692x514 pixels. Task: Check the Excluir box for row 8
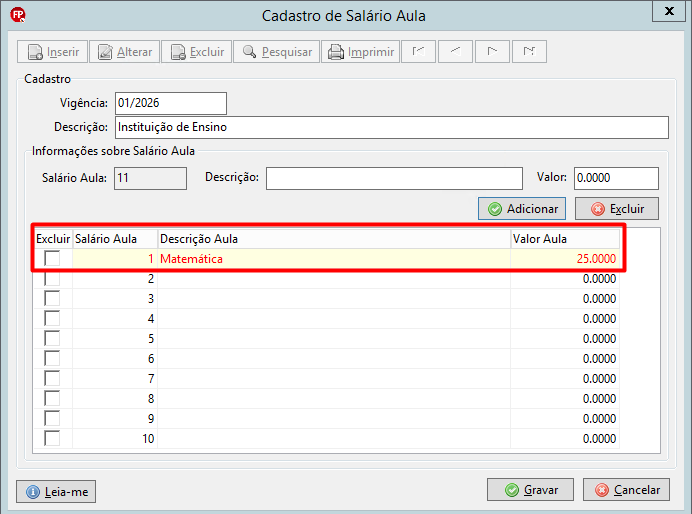(x=52, y=398)
